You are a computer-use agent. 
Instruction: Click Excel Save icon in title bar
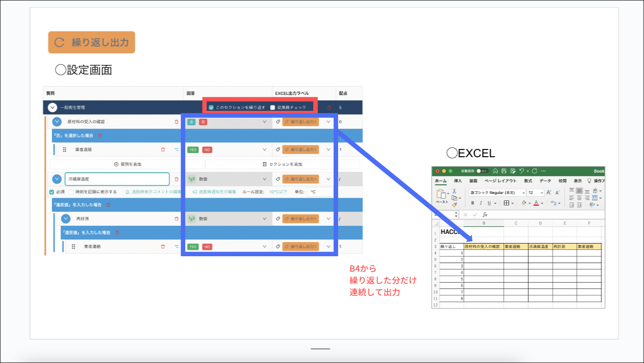pos(504,171)
